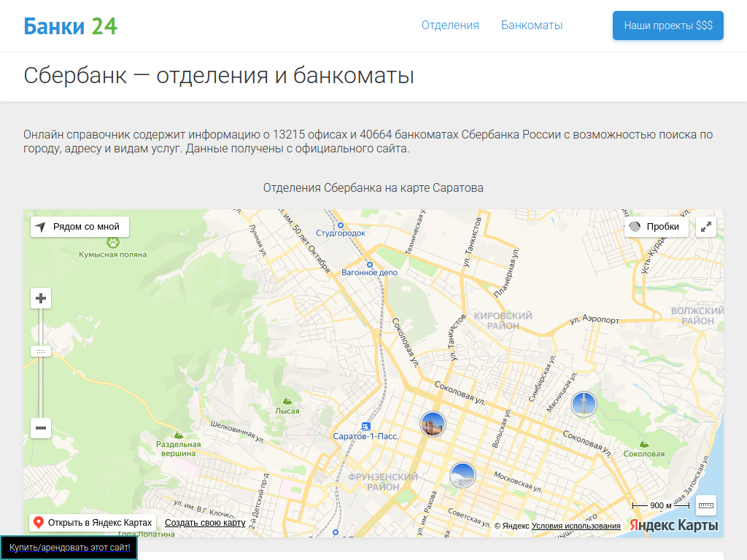747x560 pixels.
Task: Open fullscreen using the diagonal arrows icon
Action: [x=705, y=227]
